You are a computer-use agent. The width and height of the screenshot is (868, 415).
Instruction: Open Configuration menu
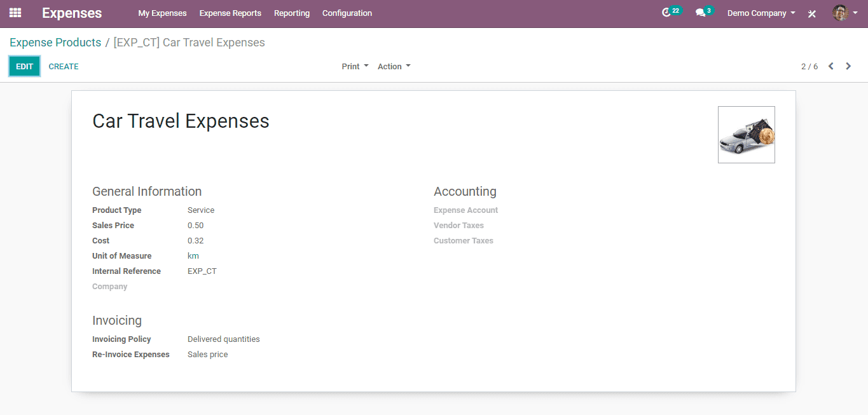coord(347,13)
